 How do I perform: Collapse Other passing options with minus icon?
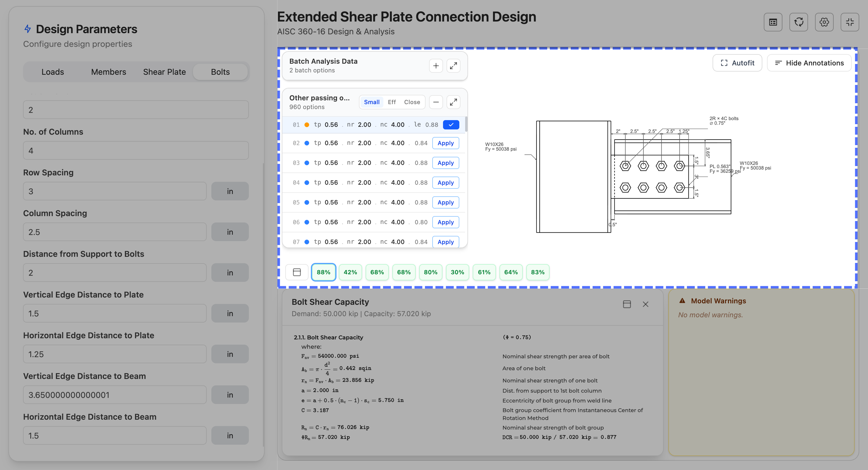tap(436, 102)
